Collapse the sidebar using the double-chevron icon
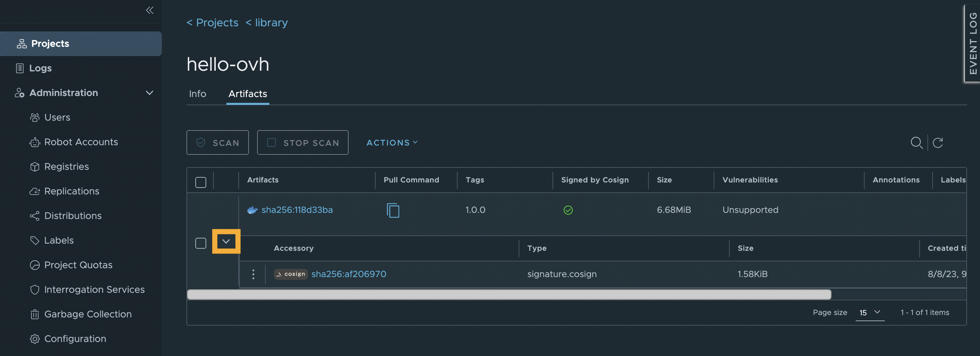 click(150, 11)
